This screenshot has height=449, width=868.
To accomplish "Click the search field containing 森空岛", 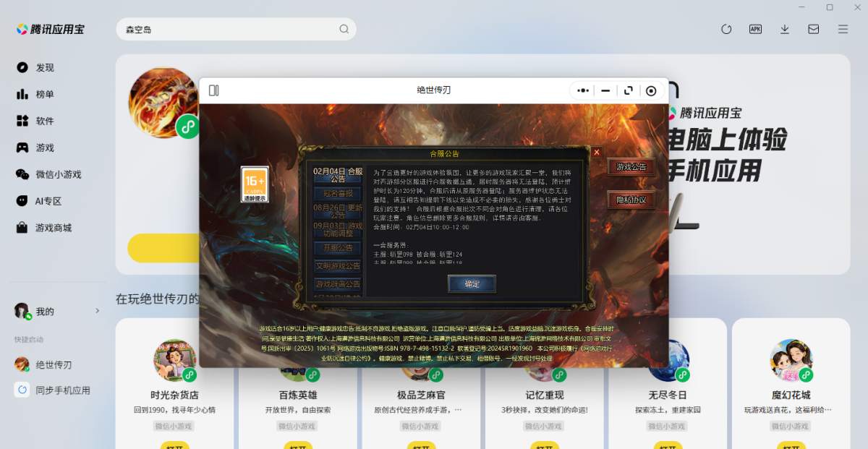I will pos(224,30).
